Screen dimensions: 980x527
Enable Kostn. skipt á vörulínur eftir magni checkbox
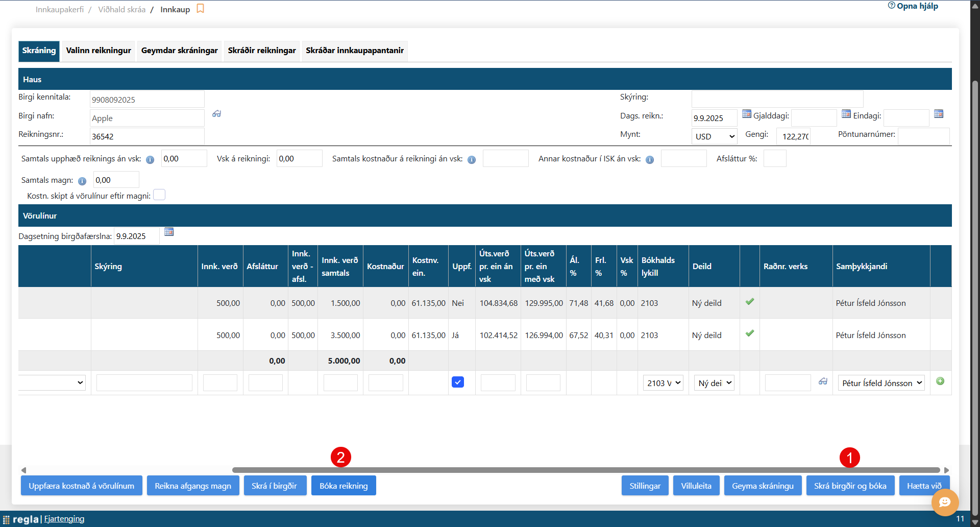[159, 195]
